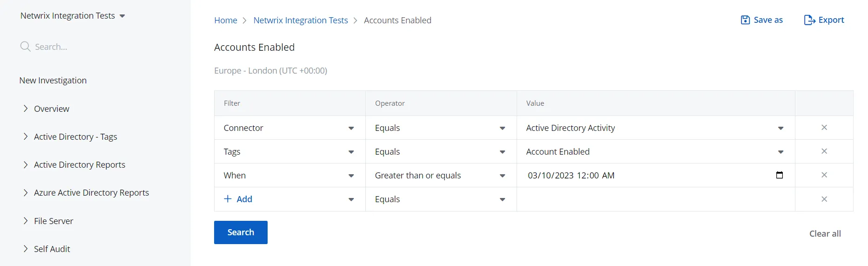Image resolution: width=868 pixels, height=266 pixels.
Task: Click the Accounts Enabled page heading
Action: [254, 48]
